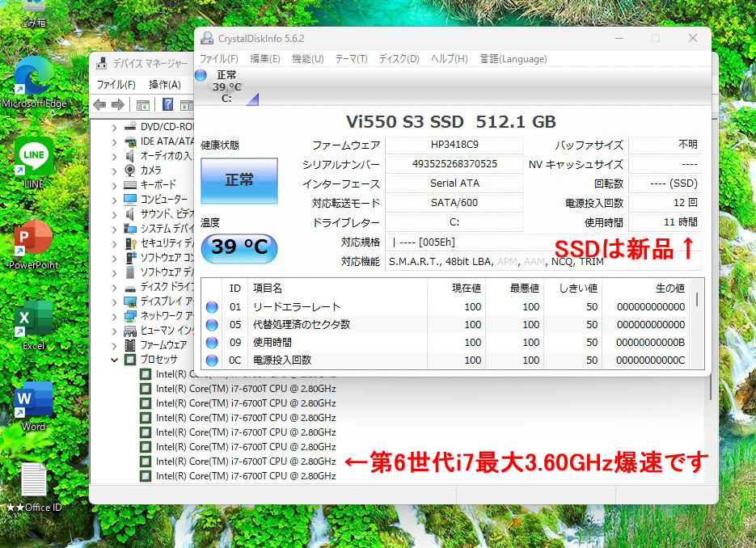Open the 編集(E) menu
Screen dimensions: 756x548
(x=265, y=59)
